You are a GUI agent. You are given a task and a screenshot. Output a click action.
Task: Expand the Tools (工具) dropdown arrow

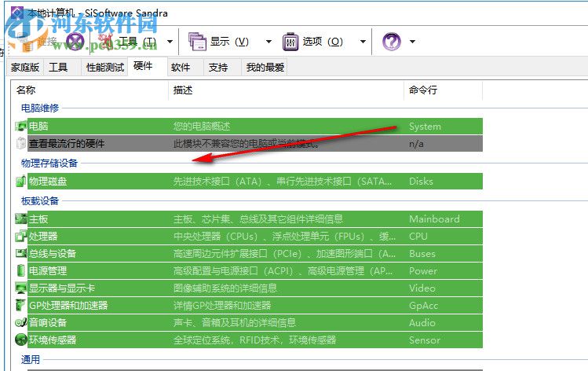point(170,42)
